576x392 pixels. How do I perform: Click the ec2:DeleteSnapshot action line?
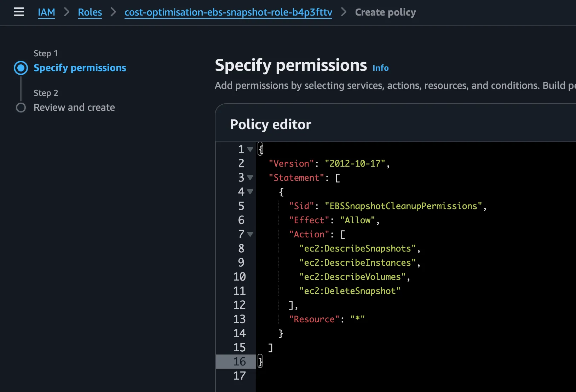click(x=350, y=291)
